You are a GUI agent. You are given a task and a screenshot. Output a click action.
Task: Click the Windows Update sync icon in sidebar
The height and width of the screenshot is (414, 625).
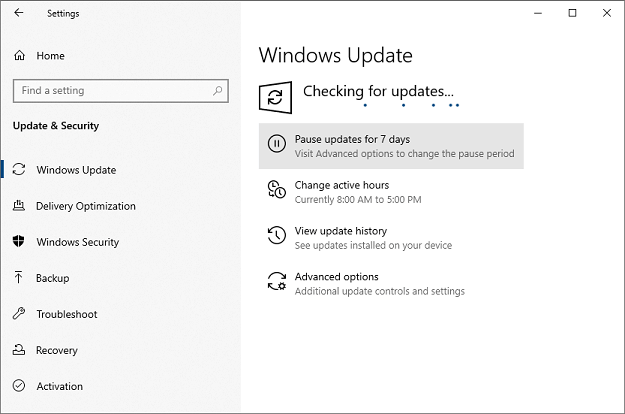pyautogui.click(x=19, y=170)
